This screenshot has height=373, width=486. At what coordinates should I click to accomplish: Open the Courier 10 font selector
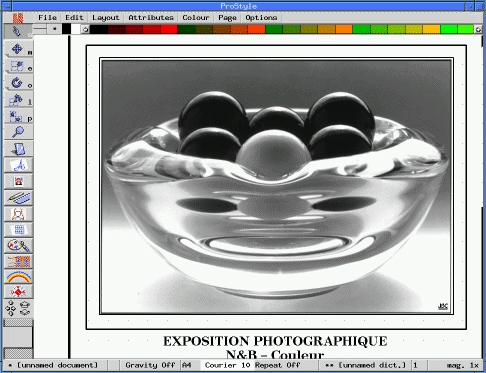227,365
